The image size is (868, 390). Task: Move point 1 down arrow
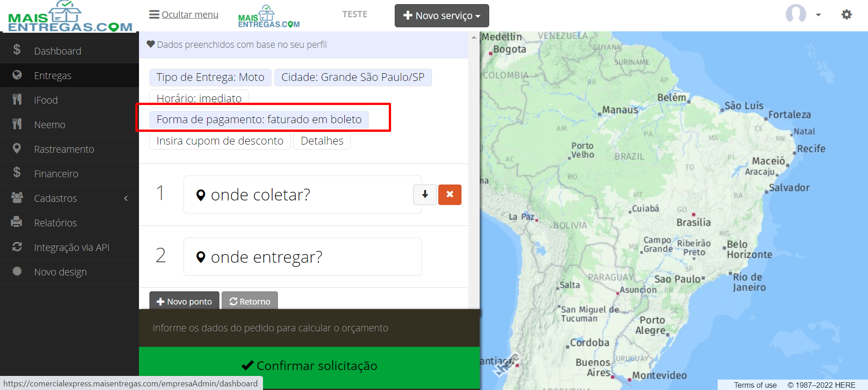[425, 195]
